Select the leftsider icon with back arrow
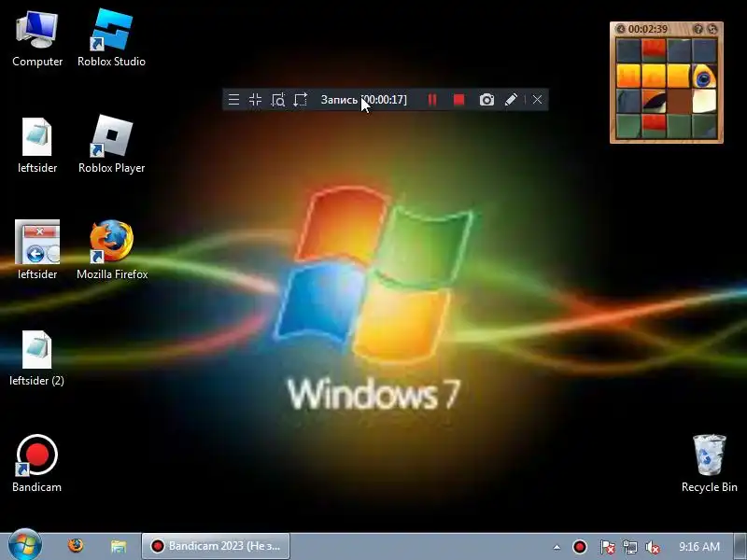 pyautogui.click(x=37, y=249)
